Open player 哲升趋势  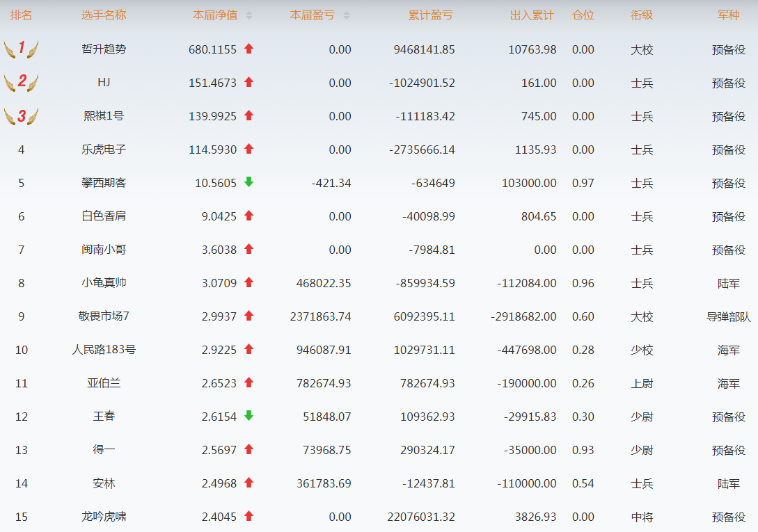pyautogui.click(x=104, y=49)
